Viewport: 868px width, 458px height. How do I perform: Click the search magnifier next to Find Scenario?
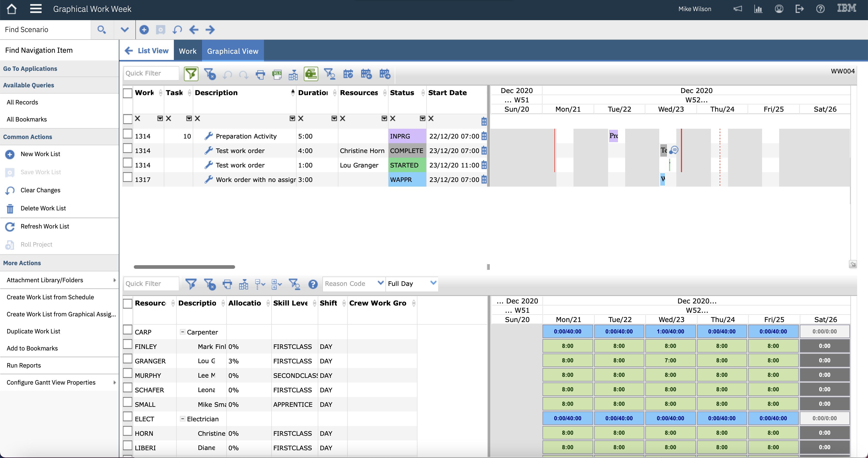pos(102,30)
